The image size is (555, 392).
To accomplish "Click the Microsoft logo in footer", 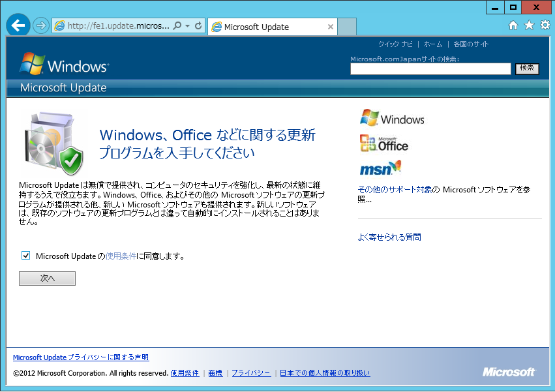I will pyautogui.click(x=509, y=372).
